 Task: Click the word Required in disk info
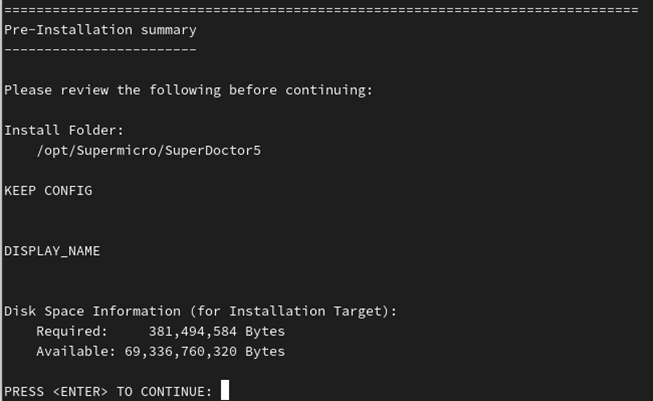point(72,331)
